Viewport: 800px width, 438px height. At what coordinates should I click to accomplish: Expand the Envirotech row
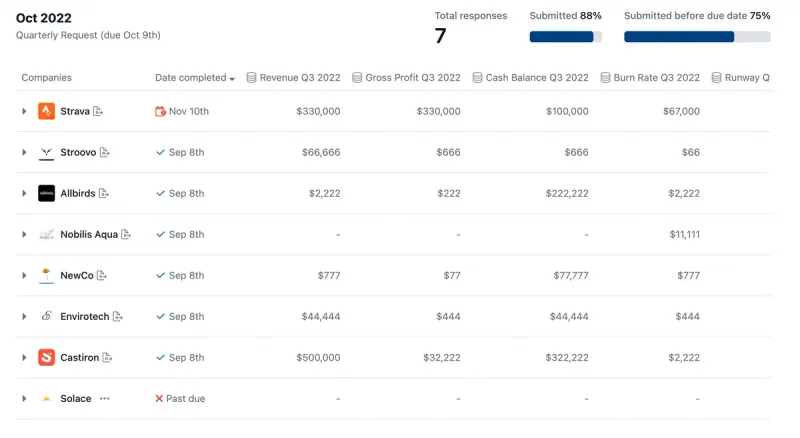(24, 317)
